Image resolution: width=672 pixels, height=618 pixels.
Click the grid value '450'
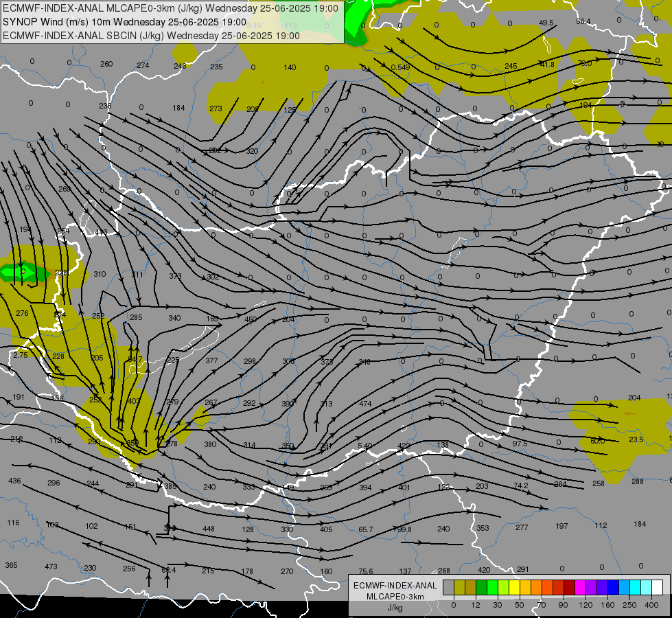[251, 319]
